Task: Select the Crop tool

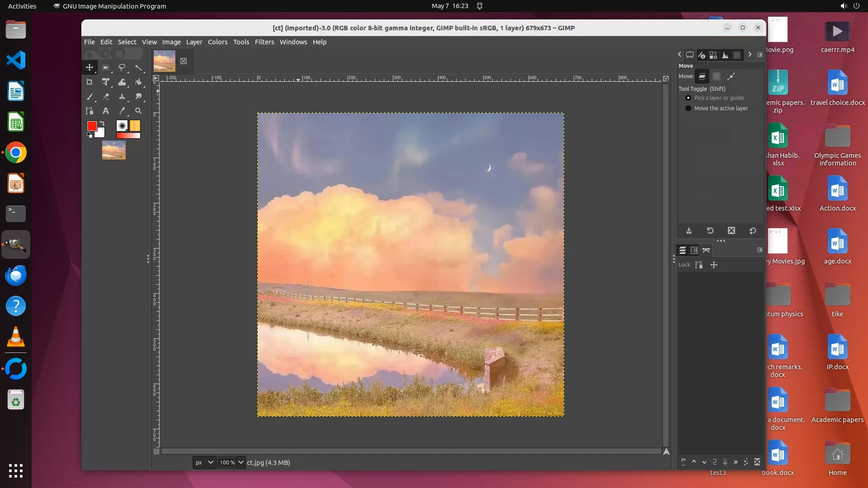Action: (89, 82)
